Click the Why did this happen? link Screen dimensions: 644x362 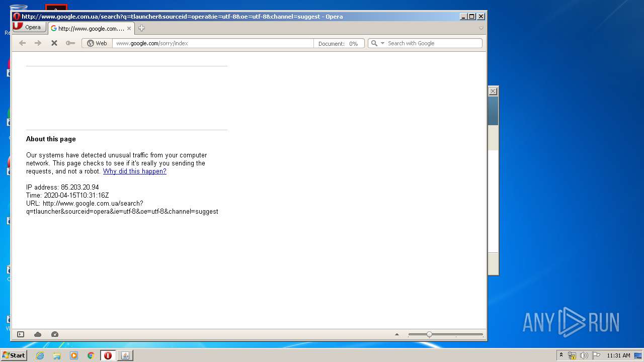click(x=135, y=171)
